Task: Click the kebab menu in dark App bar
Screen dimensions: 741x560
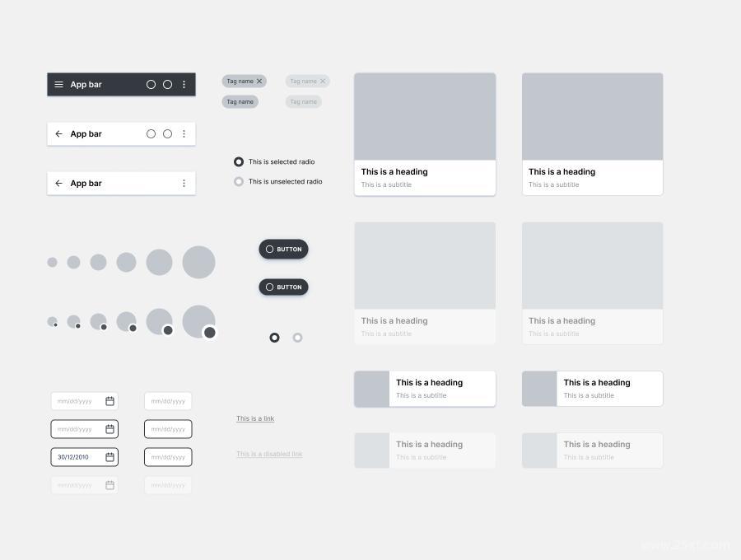Action: 184,85
